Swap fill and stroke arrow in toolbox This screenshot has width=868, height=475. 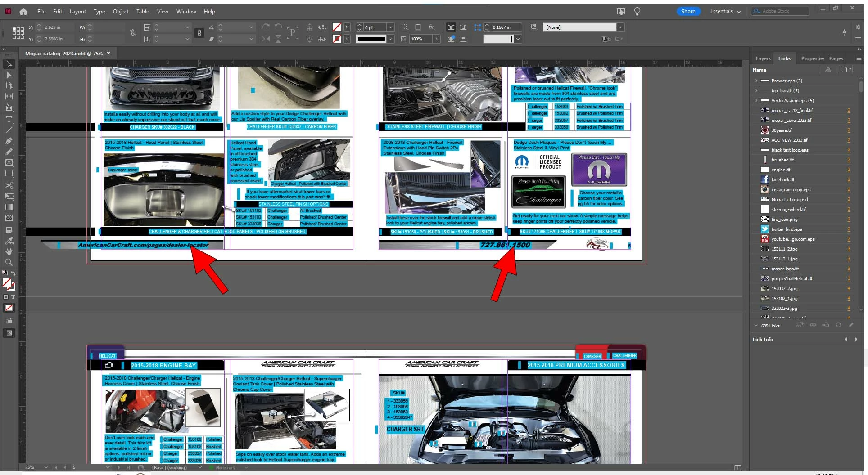pyautogui.click(x=13, y=273)
